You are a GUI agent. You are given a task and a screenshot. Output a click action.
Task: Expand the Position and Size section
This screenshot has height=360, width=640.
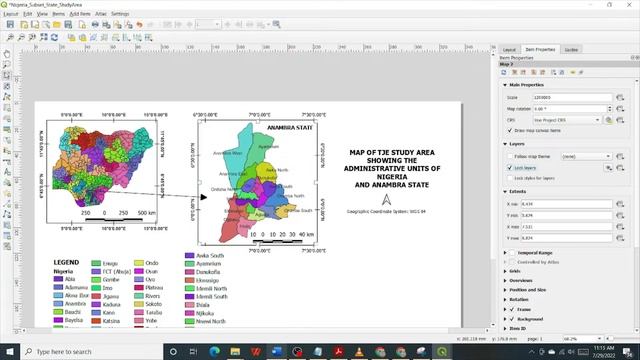(x=505, y=290)
